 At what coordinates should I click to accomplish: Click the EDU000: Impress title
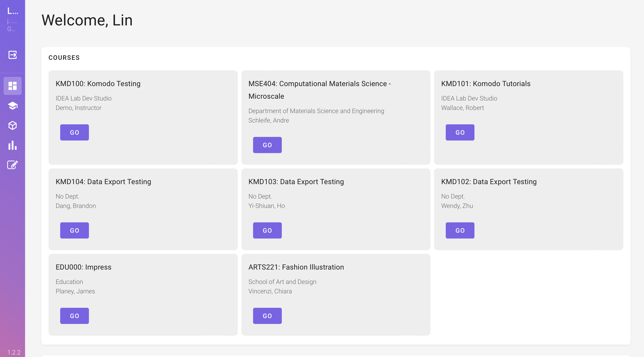(x=84, y=267)
